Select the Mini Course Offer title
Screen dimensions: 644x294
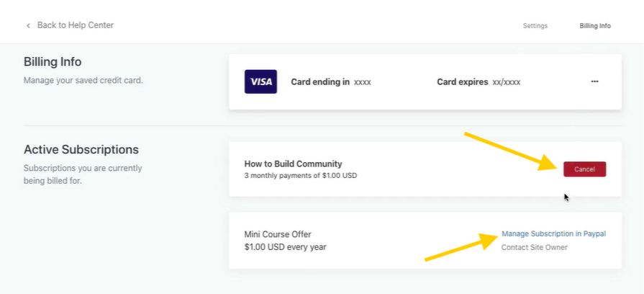coord(278,234)
